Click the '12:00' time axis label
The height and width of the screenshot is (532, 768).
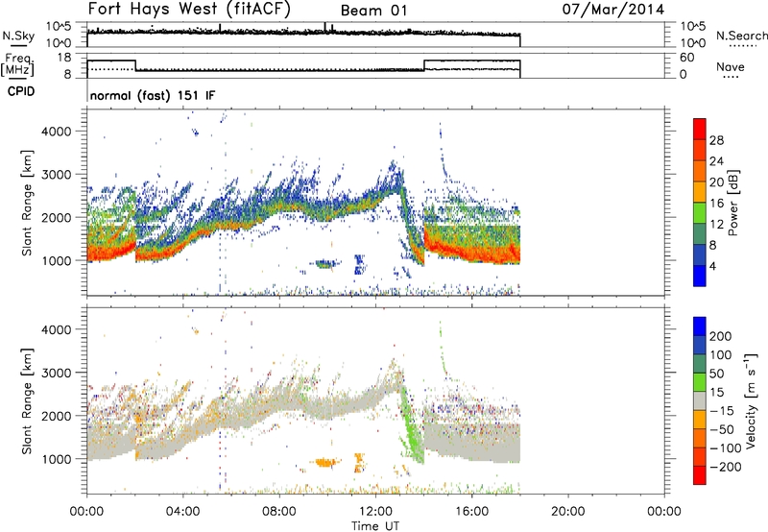coord(375,512)
